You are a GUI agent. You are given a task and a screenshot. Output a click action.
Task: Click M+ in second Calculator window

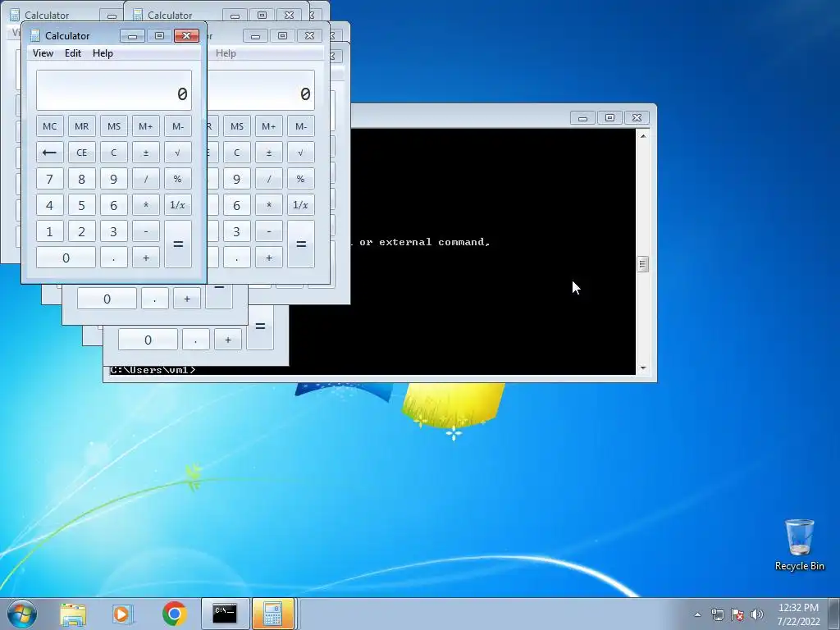pos(269,126)
